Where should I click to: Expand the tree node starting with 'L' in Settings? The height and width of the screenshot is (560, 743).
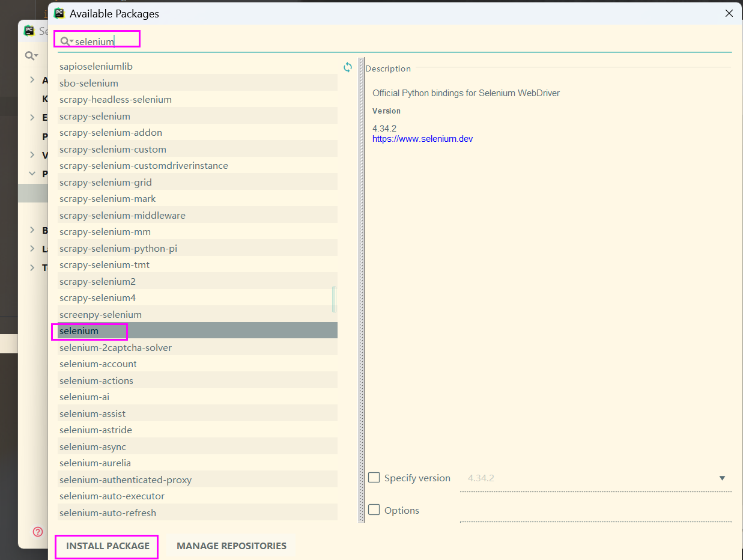32,249
